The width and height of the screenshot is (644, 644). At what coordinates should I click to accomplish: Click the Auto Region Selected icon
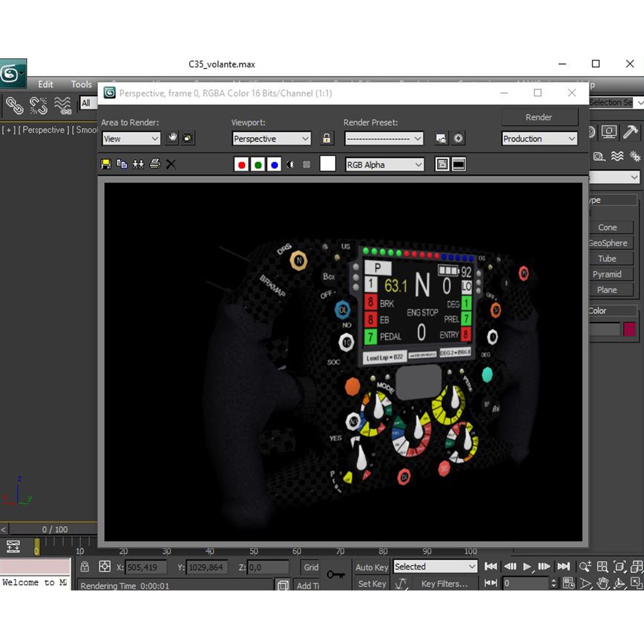click(188, 138)
